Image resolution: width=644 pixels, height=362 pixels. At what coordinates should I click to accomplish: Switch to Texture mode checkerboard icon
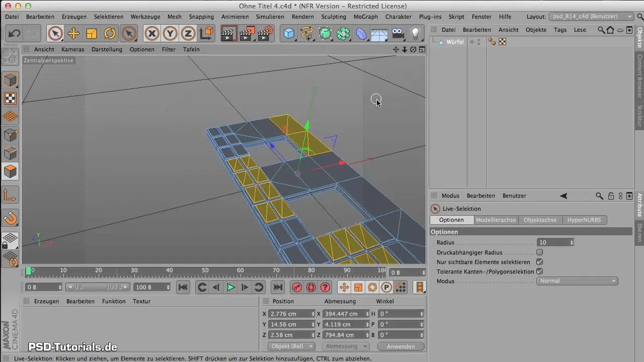pos(10,98)
